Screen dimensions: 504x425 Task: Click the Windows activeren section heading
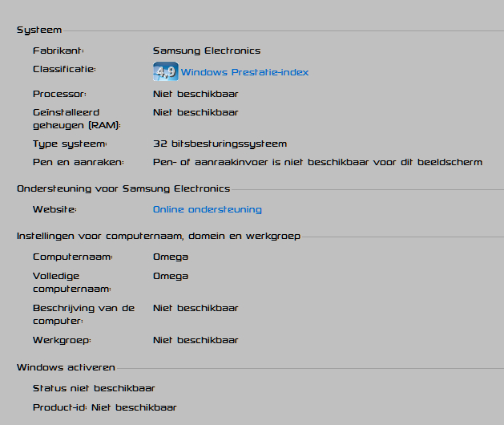pos(66,367)
